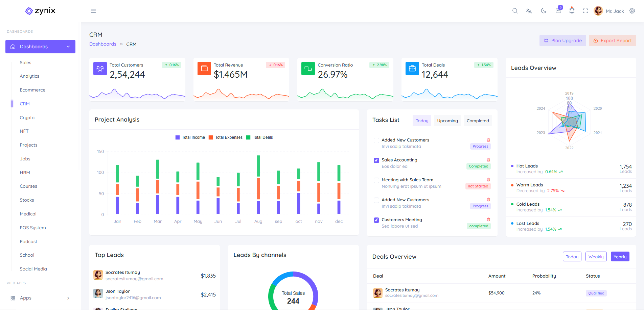
Task: Uncheck the Sales Accounting checkbox
Action: [x=376, y=160]
